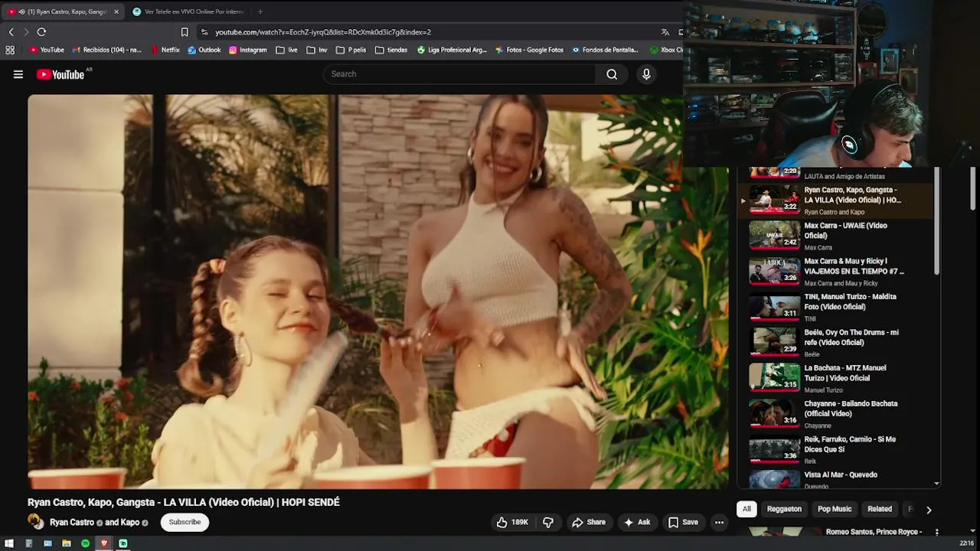The width and height of the screenshot is (980, 551).
Task: Open File Explorer from the taskbar
Action: (x=67, y=543)
